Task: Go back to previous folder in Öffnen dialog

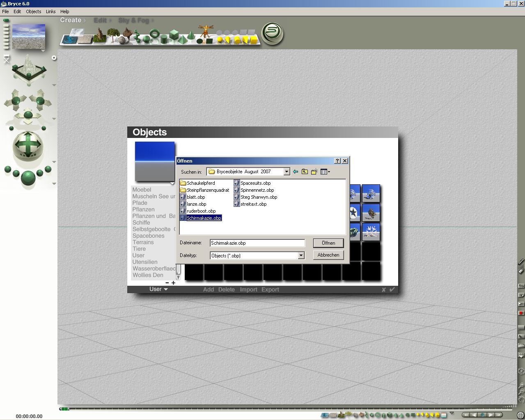Action: (295, 172)
